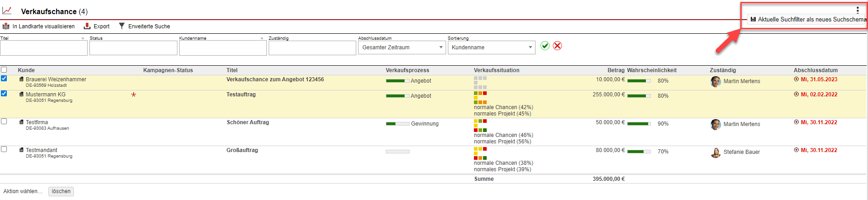Click the Großauftrag Wahrscheinlichkeit progress bar

click(x=639, y=152)
